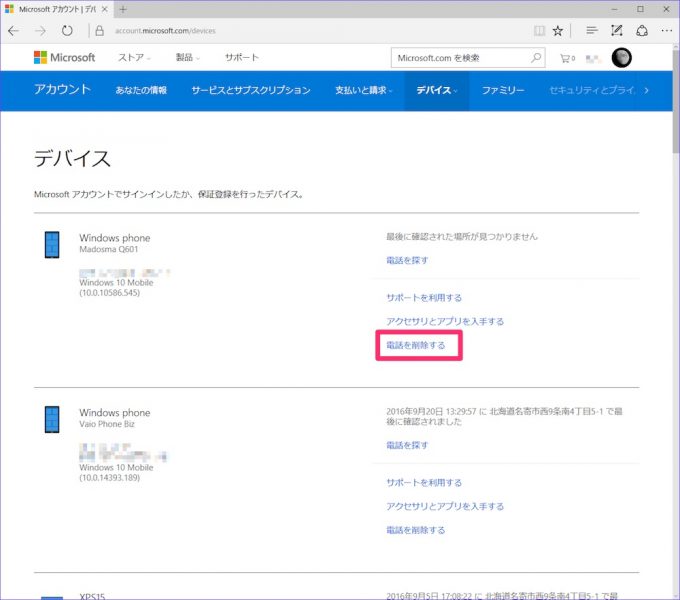680x600 pixels.
Task: Click the lock icon in address bar
Action: pyautogui.click(x=99, y=31)
